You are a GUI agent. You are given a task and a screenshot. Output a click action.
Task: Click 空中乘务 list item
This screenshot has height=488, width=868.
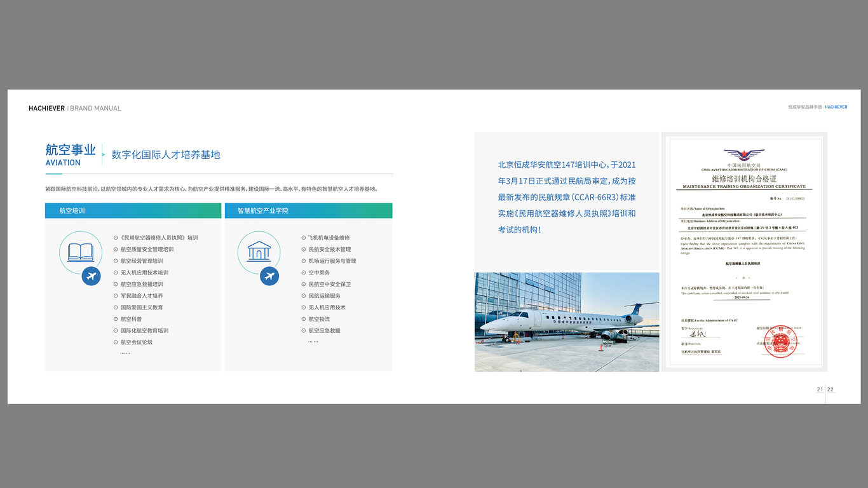coord(319,273)
